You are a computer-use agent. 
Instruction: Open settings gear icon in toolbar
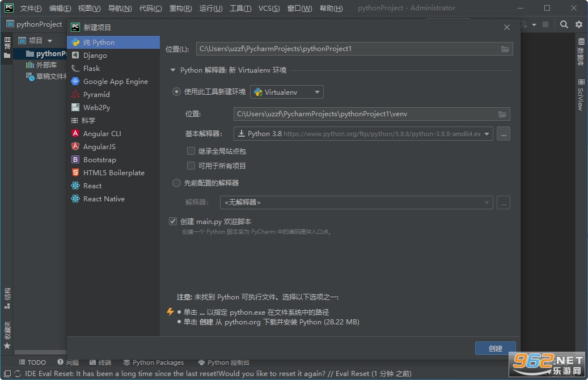(578, 24)
